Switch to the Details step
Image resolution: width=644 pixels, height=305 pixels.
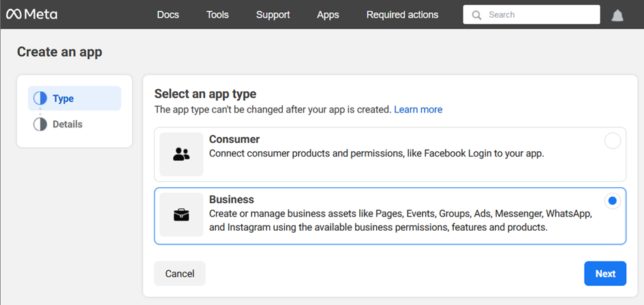coord(67,125)
